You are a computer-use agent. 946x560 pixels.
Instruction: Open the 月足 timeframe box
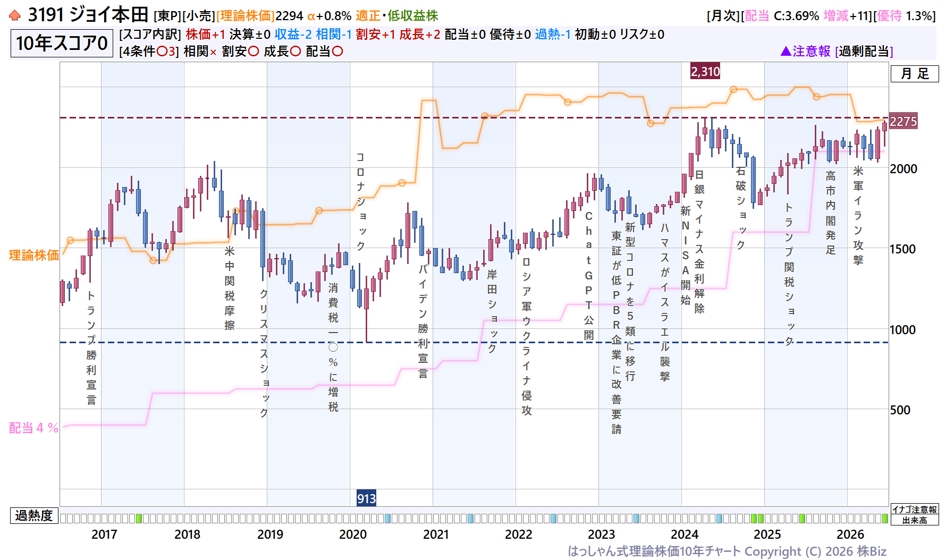[x=915, y=73]
